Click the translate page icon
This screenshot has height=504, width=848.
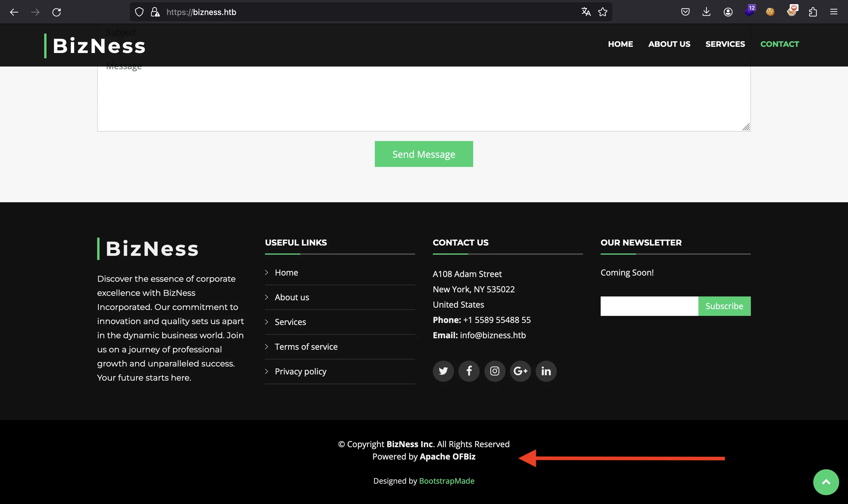pos(586,12)
